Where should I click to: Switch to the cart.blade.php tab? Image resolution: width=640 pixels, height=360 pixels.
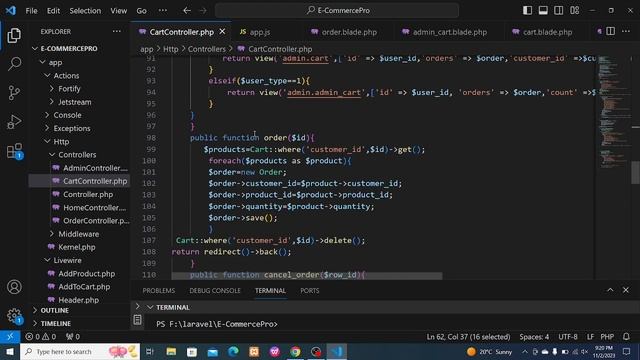(x=547, y=32)
